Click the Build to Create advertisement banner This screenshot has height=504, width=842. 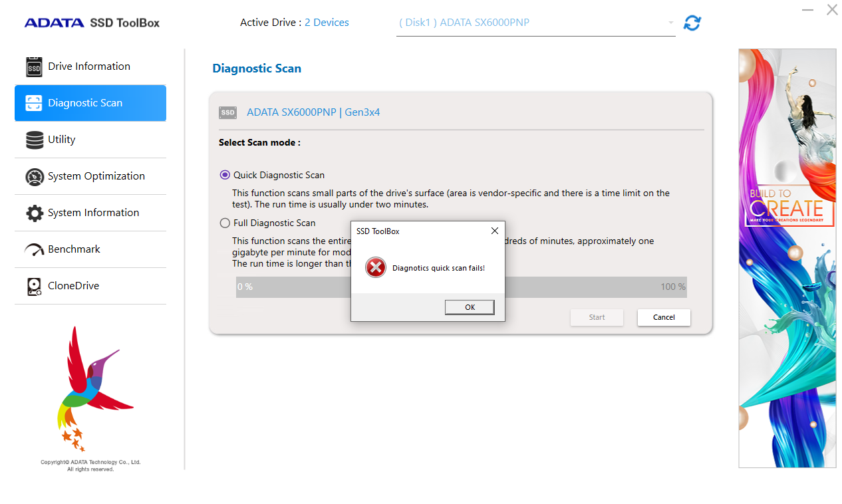pyautogui.click(x=787, y=258)
